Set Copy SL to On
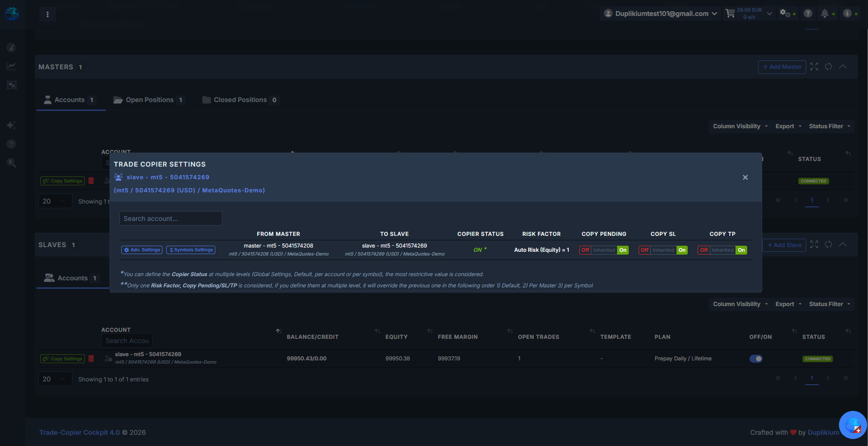Image resolution: width=868 pixels, height=446 pixels. 682,250
